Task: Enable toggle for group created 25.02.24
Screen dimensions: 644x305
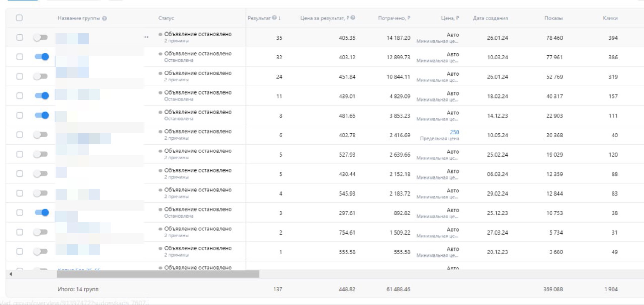Action: [x=41, y=154]
